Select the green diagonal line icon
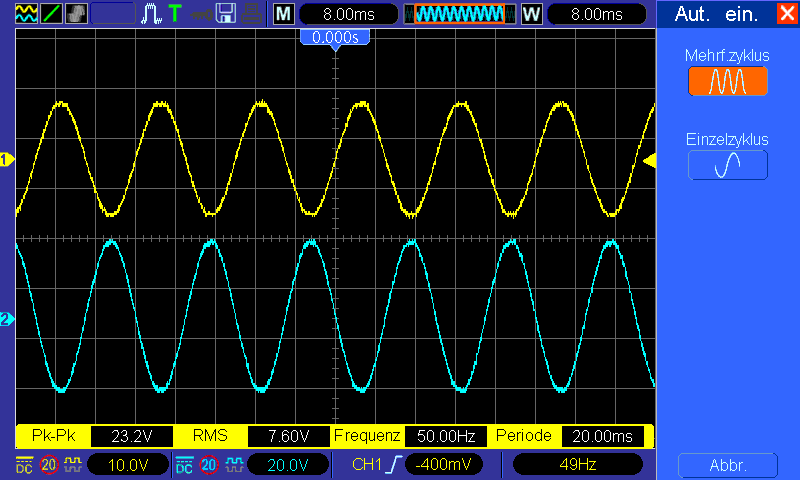800x480 pixels. 51,14
